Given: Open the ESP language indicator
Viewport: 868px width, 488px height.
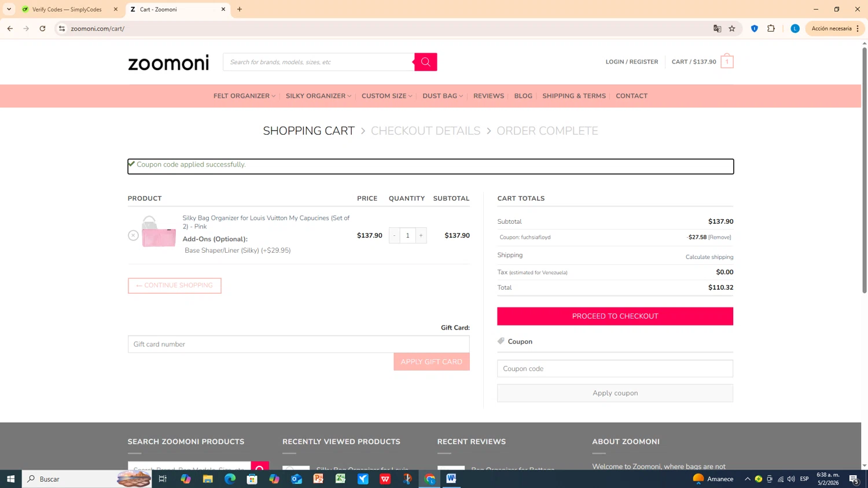Looking at the screenshot, I should pyautogui.click(x=804, y=479).
